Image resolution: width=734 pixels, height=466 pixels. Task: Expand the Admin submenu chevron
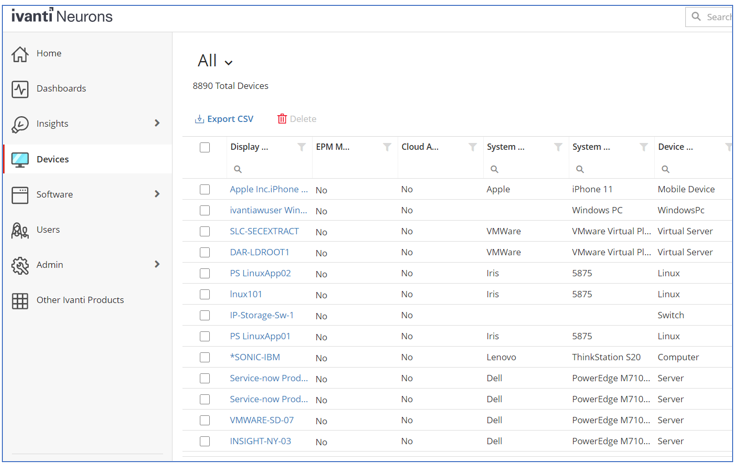coord(157,265)
